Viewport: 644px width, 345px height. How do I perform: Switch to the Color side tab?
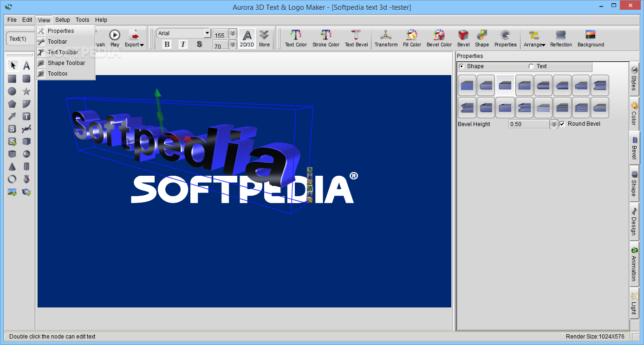tap(634, 114)
